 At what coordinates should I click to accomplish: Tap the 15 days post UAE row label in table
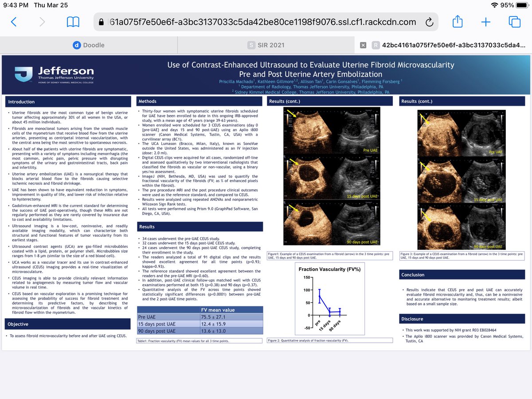168,324
